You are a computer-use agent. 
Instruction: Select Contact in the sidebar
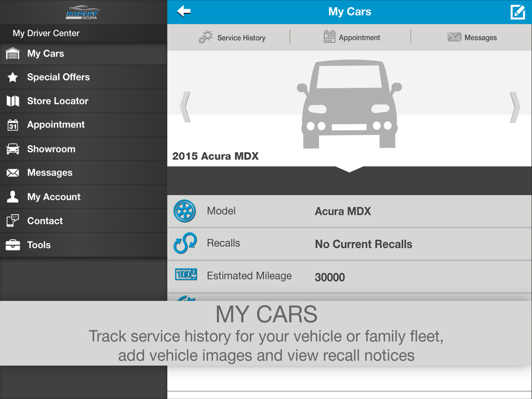84,221
